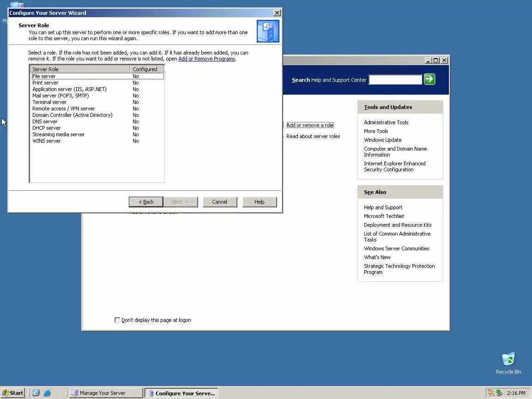
Task: Click the Help and Support search field
Action: [395, 80]
